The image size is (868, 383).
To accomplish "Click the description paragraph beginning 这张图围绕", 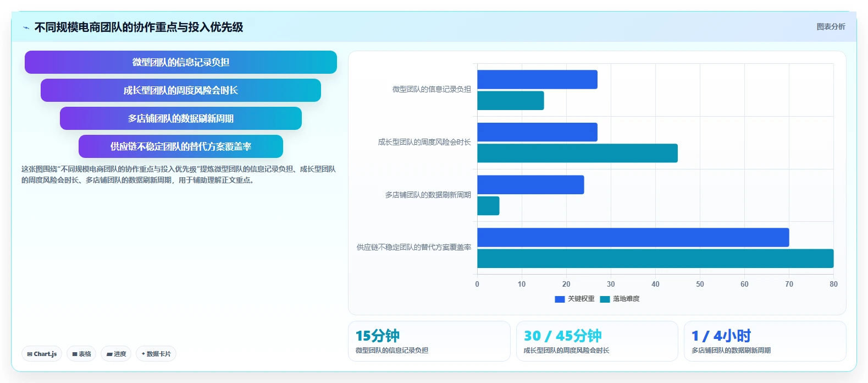I will [x=179, y=174].
